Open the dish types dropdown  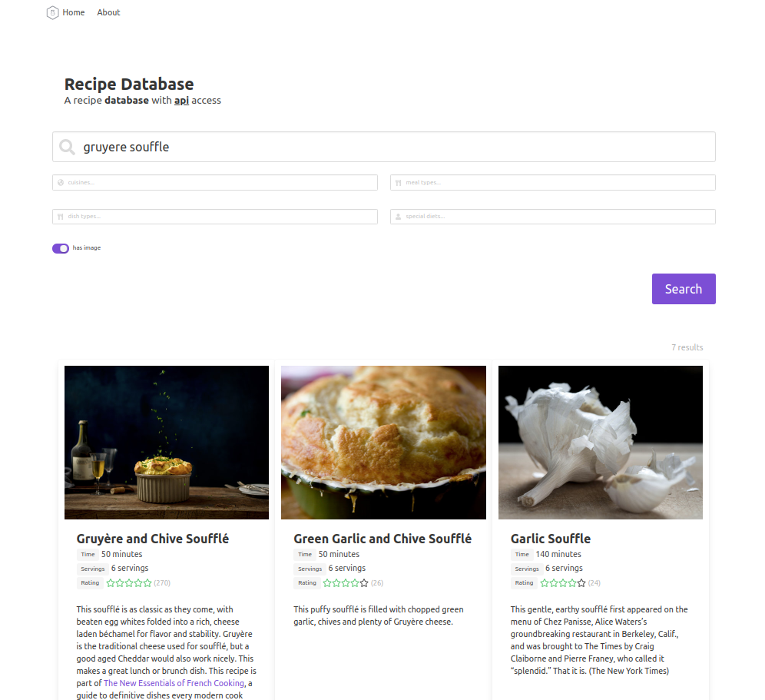pyautogui.click(x=214, y=217)
